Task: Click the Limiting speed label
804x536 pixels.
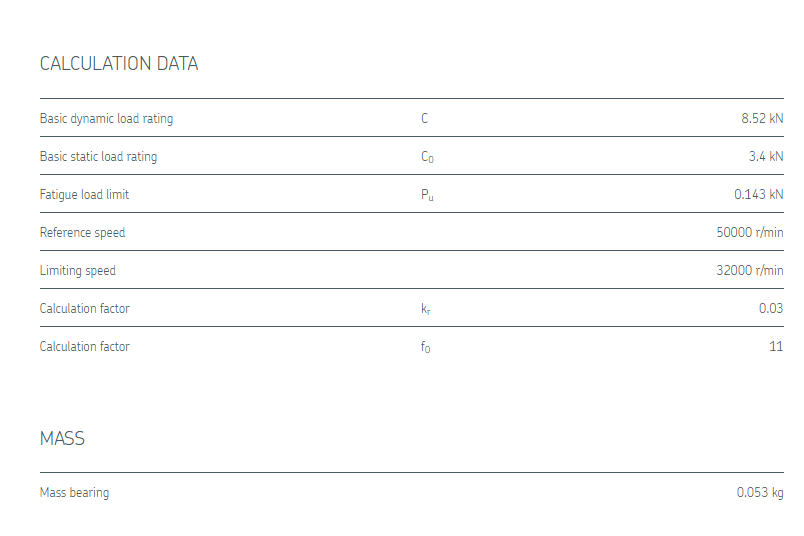Action: click(x=77, y=271)
